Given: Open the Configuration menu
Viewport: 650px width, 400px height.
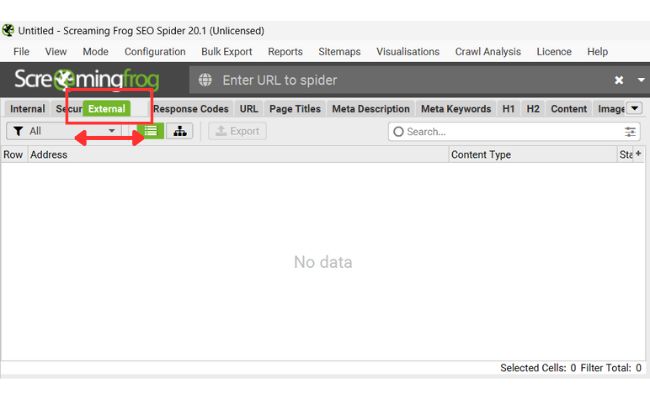Looking at the screenshot, I should point(155,52).
